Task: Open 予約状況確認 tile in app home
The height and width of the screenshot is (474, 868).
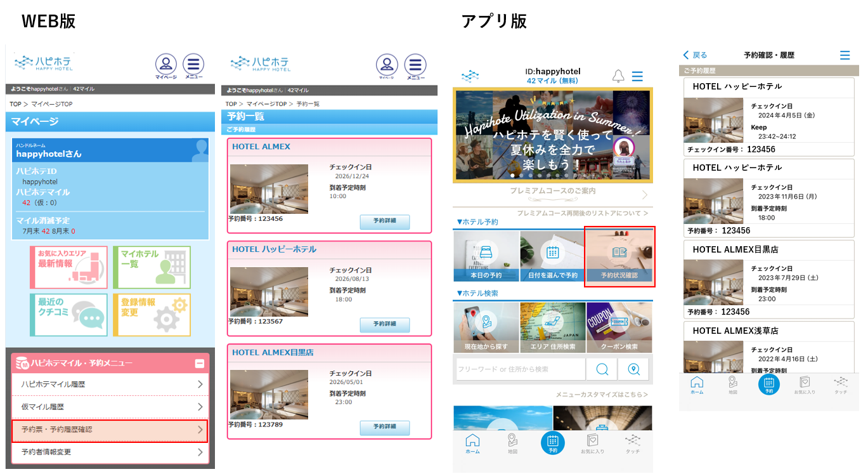Action: (619, 256)
